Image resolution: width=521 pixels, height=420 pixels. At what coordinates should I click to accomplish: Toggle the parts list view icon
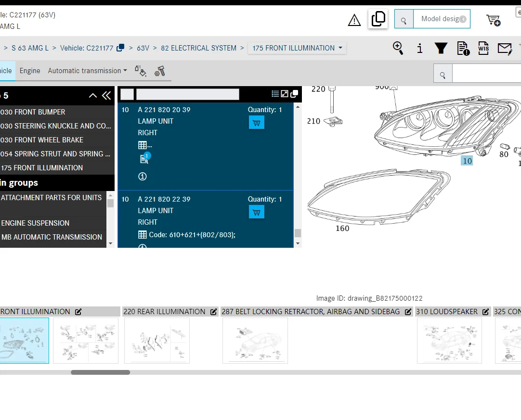pyautogui.click(x=275, y=94)
